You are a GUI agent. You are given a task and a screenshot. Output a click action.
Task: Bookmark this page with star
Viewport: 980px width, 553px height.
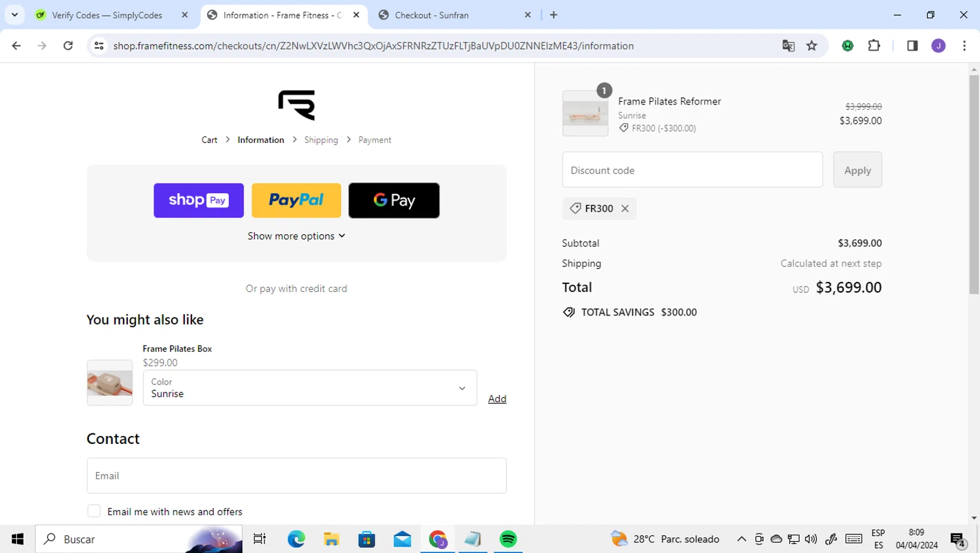coord(812,46)
